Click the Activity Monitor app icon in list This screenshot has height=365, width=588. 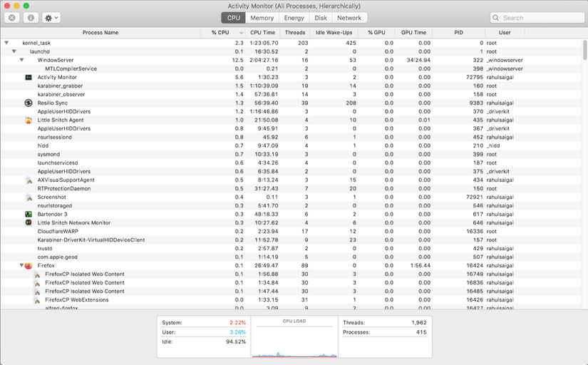tap(29, 77)
